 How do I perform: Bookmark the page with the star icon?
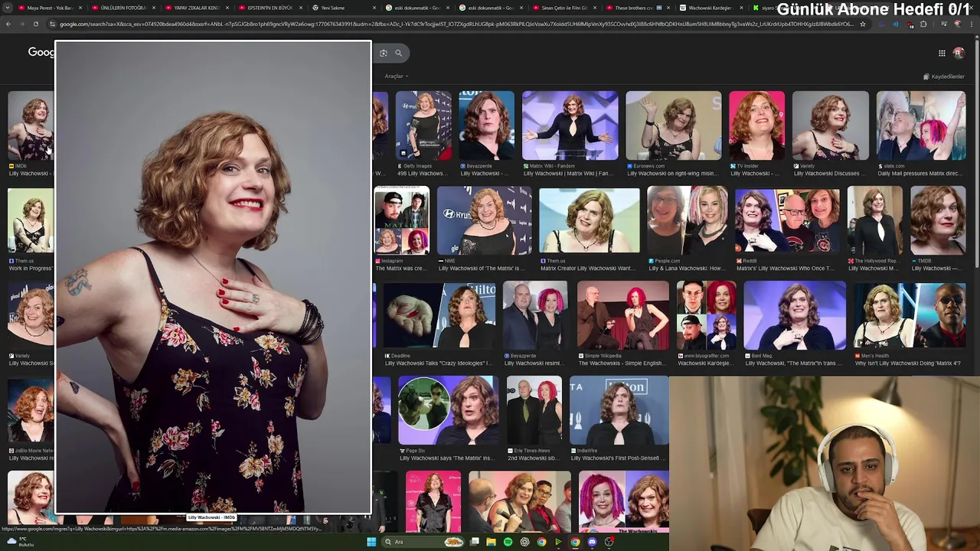pos(863,24)
